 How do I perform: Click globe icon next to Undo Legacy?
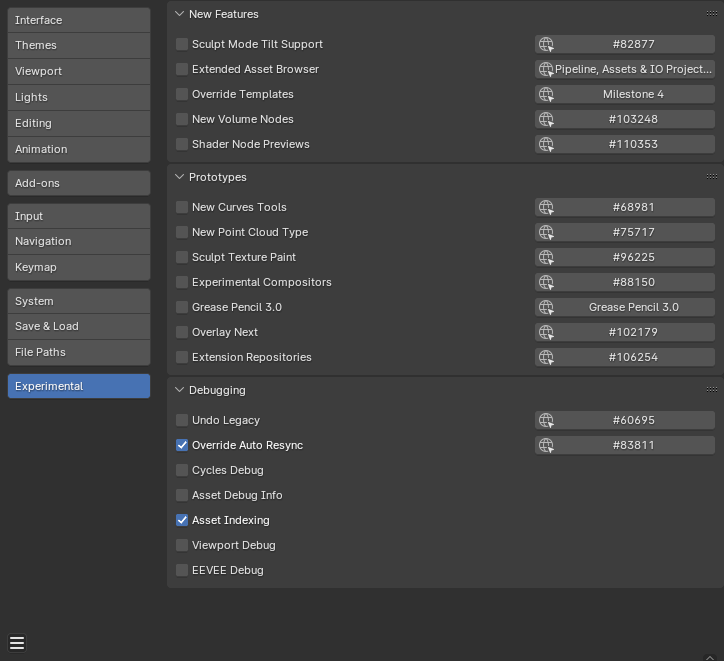click(x=546, y=420)
